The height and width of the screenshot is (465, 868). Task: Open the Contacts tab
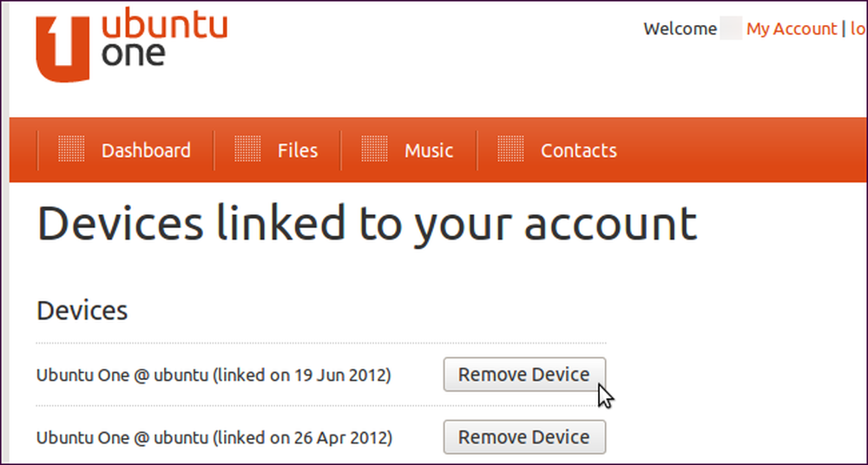[x=578, y=151]
